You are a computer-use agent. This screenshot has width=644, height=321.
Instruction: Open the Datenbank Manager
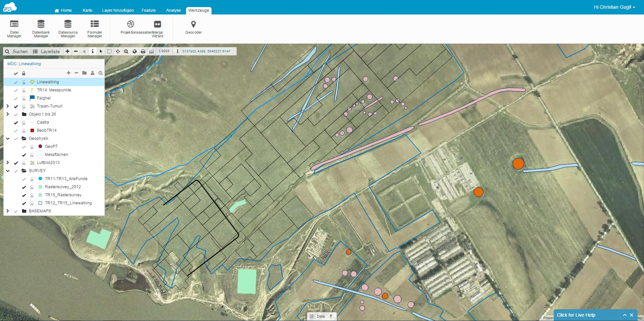tap(41, 29)
